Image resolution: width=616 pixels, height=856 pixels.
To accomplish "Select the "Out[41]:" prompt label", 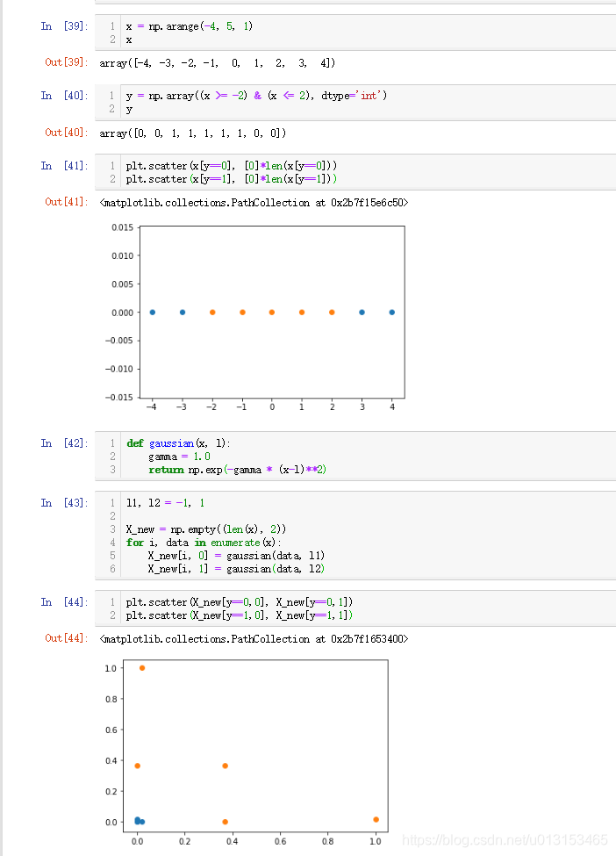I will (67, 201).
